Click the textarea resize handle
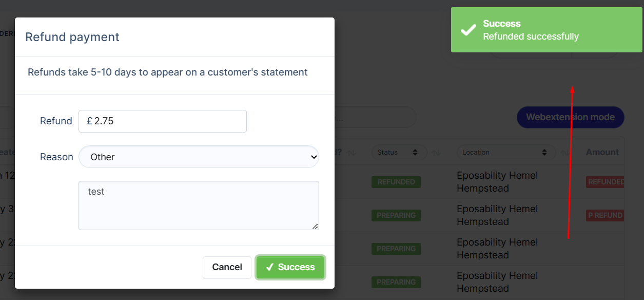This screenshot has width=644, height=300. [315, 226]
